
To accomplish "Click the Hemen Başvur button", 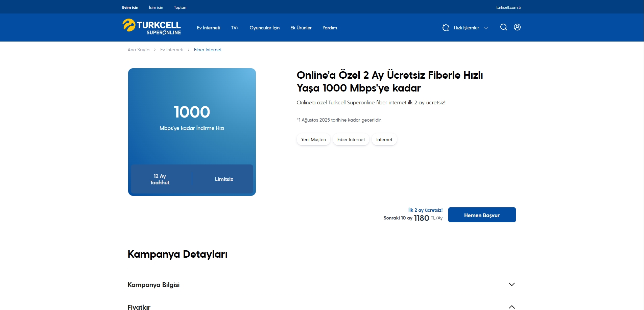I will 482,215.
